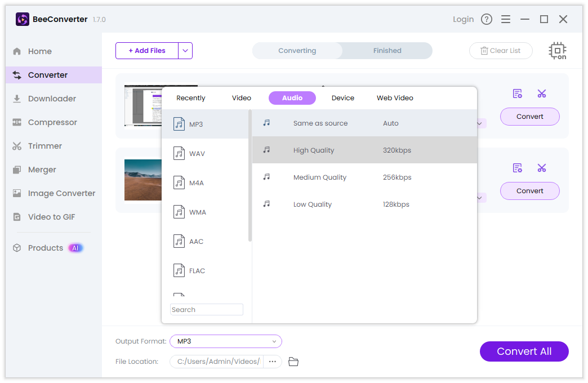Toggle the hardware acceleration chip icon
Screen dimensions: 588x383
coord(557,51)
